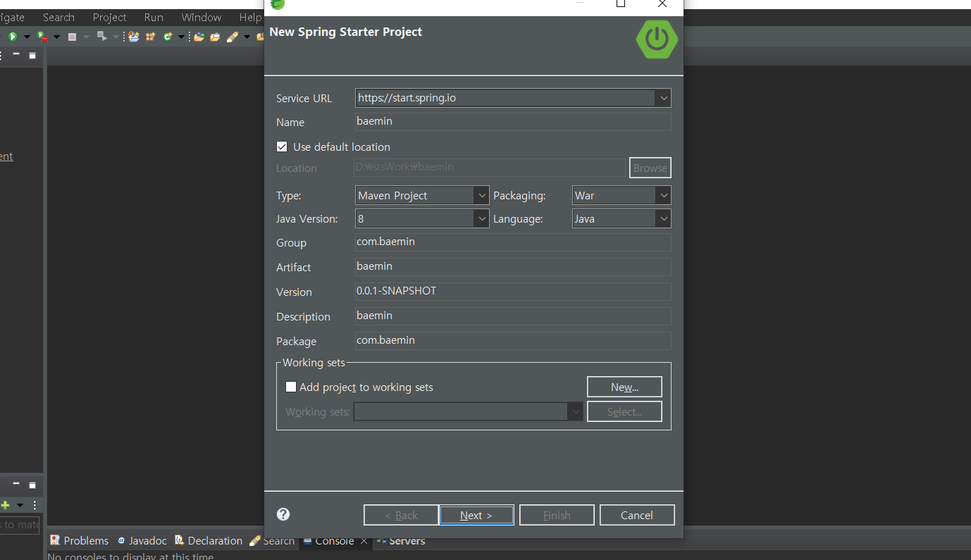Open the Search menu in menu bar

pyautogui.click(x=58, y=18)
